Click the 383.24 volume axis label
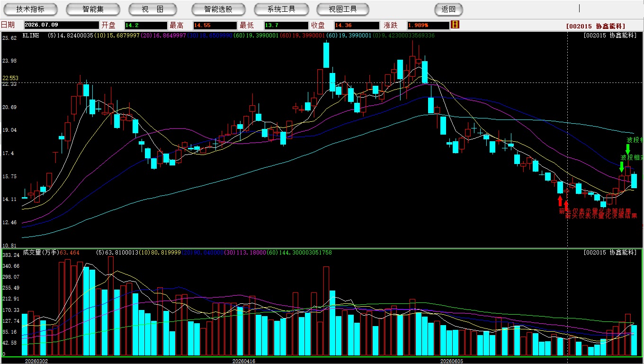644x364 pixels. coord(10,255)
